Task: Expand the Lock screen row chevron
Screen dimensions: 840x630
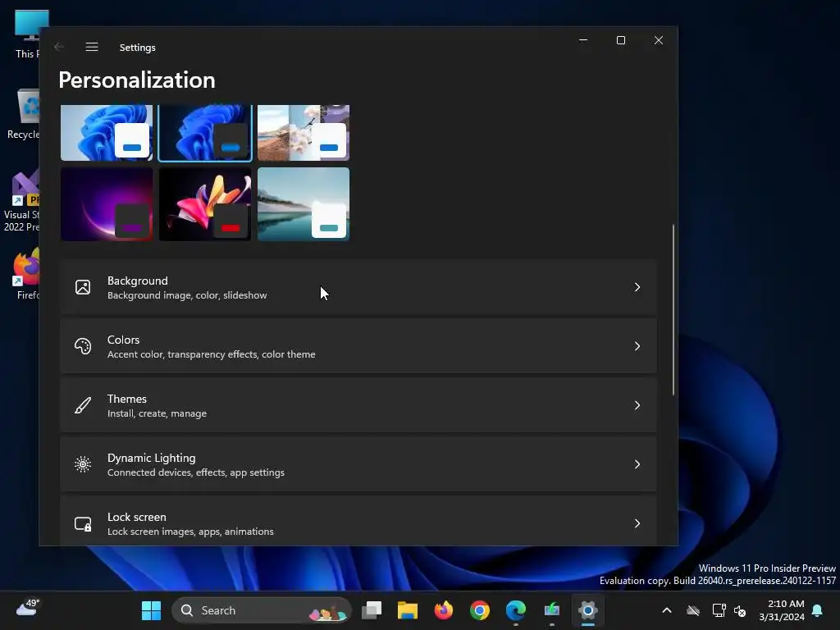Action: [637, 523]
